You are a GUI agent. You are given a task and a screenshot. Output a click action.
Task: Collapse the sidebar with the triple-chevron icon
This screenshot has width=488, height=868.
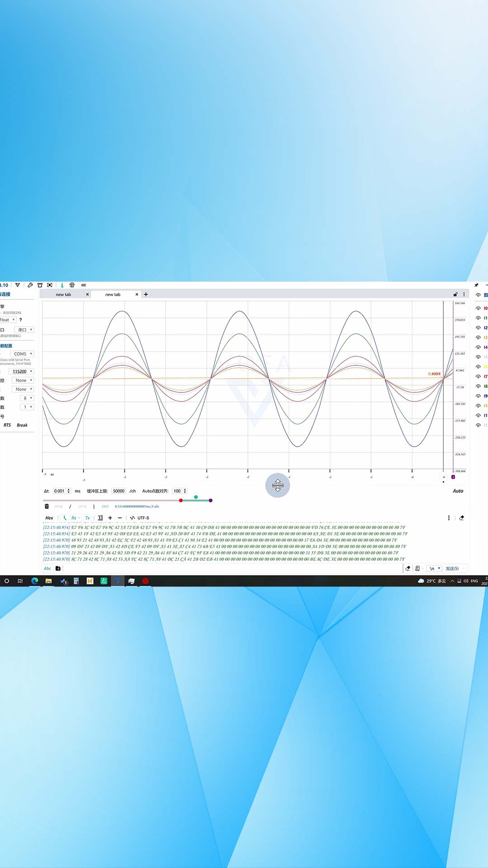click(x=84, y=285)
